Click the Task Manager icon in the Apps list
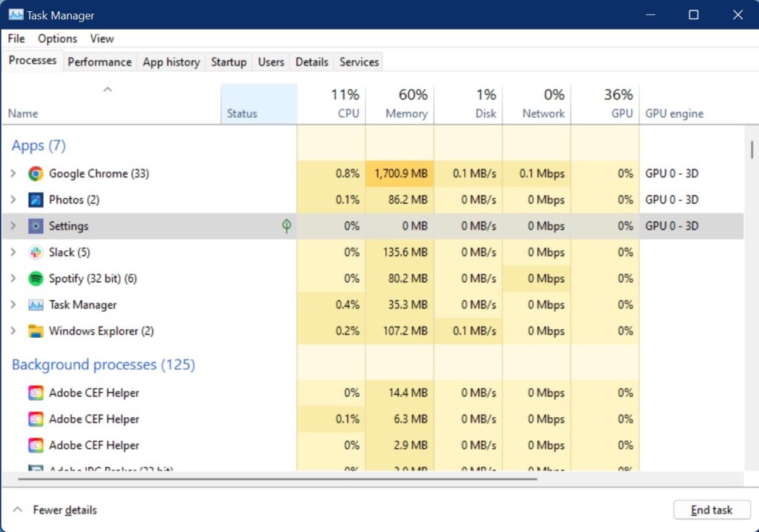759x532 pixels. pyautogui.click(x=34, y=305)
